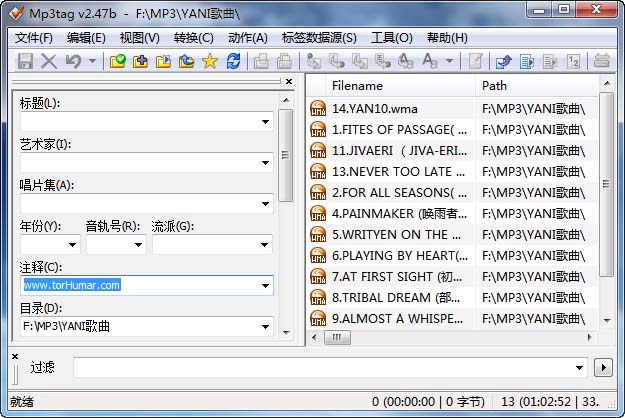Click the Filename to Filename convert icon
The height and width of the screenshot is (418, 625).
(360, 61)
